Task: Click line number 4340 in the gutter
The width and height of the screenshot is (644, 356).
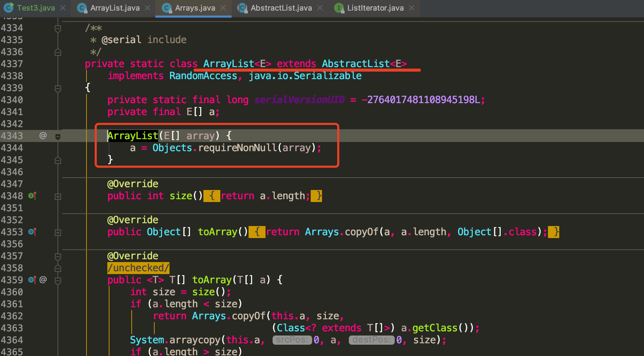Action: pyautogui.click(x=12, y=100)
